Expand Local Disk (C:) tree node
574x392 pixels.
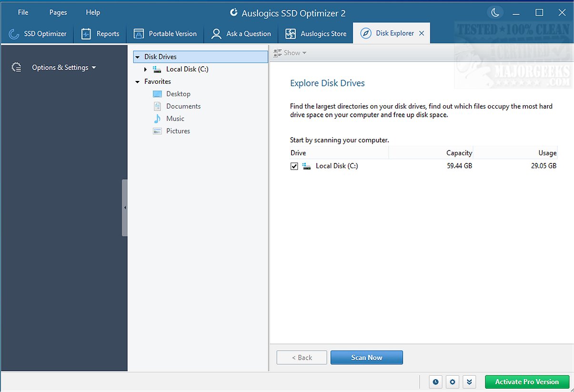point(146,70)
